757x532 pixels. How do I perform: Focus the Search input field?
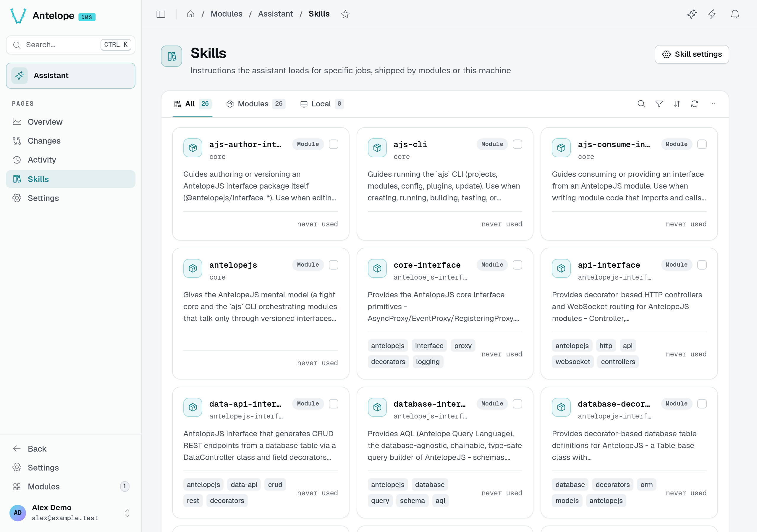pos(71,45)
